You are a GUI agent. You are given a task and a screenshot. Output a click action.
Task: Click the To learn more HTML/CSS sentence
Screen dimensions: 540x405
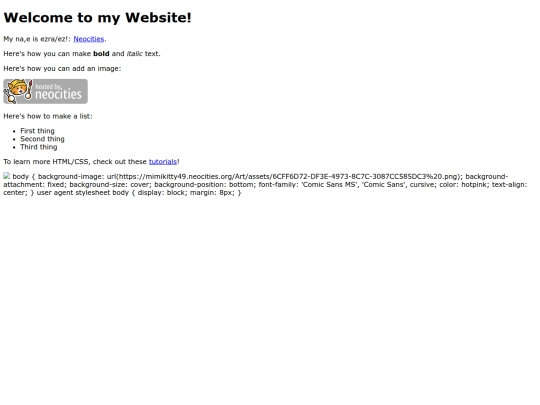(x=91, y=162)
